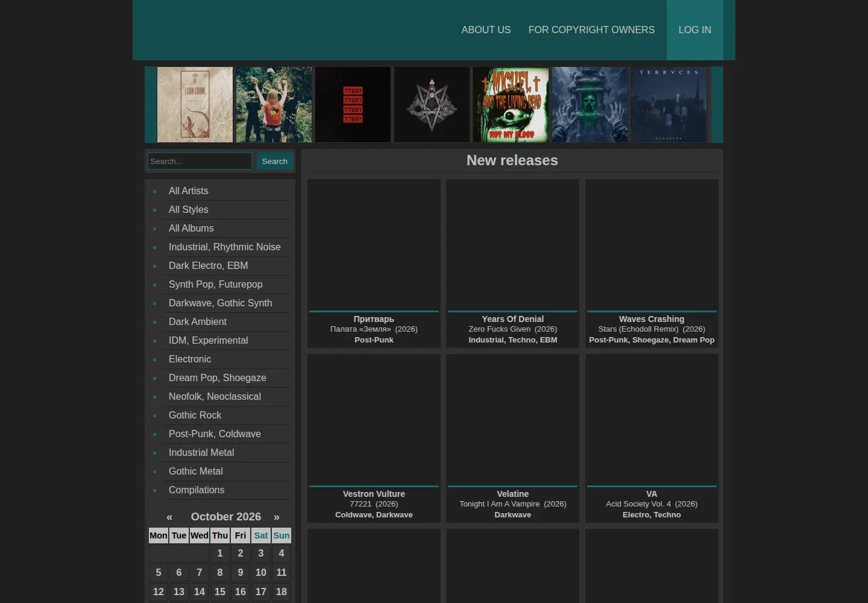Browse All Styles

coord(189,209)
